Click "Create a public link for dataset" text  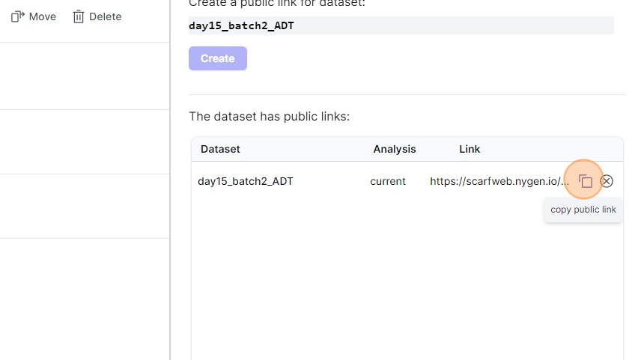tap(277, 4)
